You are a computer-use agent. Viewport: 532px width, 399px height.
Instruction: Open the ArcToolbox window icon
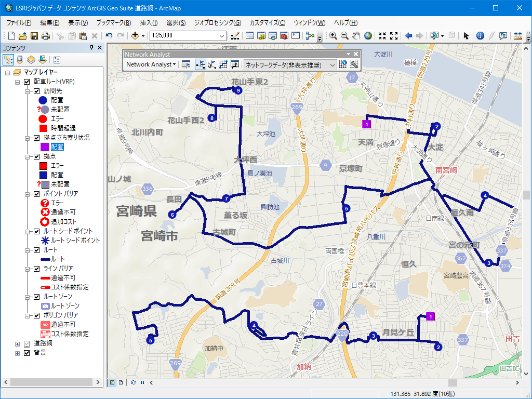tap(284, 36)
